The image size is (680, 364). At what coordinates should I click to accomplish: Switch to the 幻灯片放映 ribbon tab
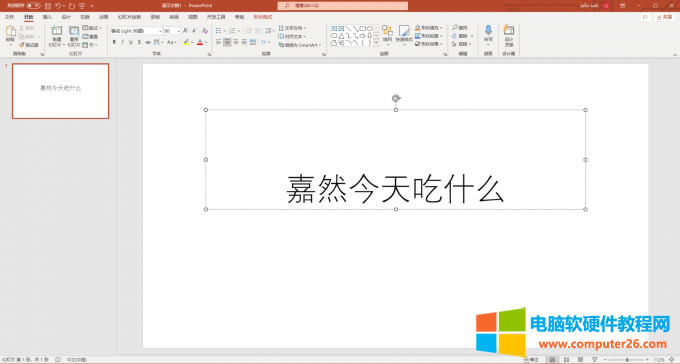129,17
